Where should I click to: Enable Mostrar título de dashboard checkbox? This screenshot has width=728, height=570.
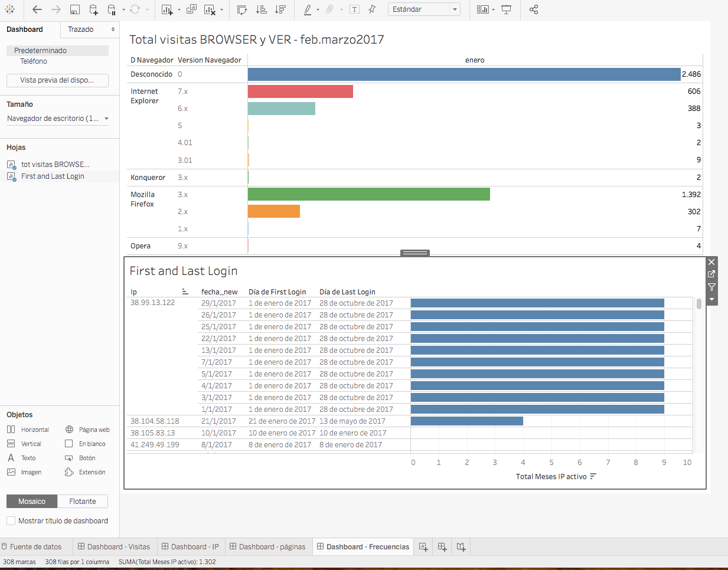10,521
